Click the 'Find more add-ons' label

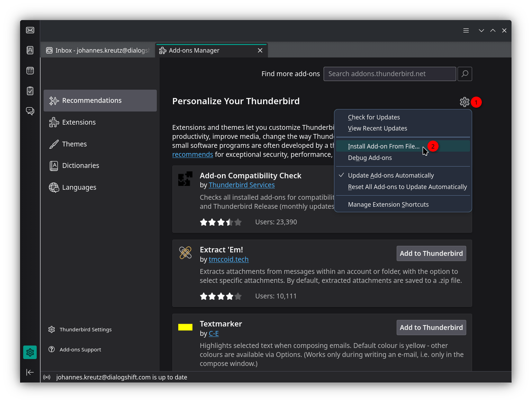pos(291,74)
